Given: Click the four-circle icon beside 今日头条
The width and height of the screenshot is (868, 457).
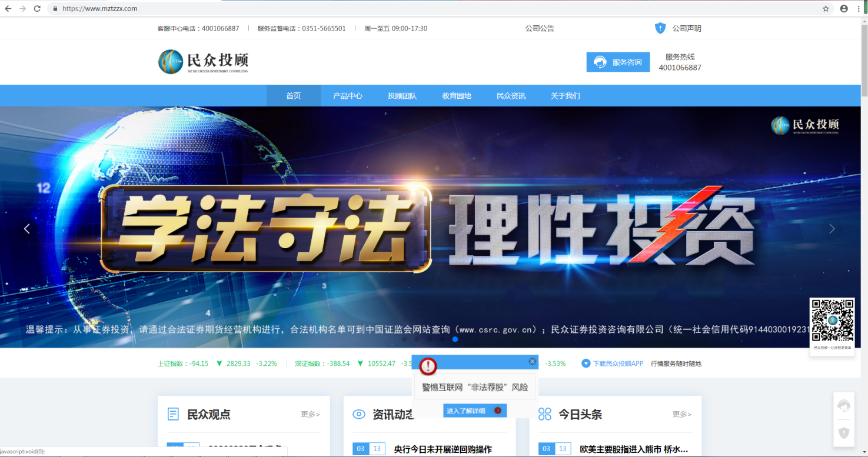Looking at the screenshot, I should pyautogui.click(x=545, y=415).
